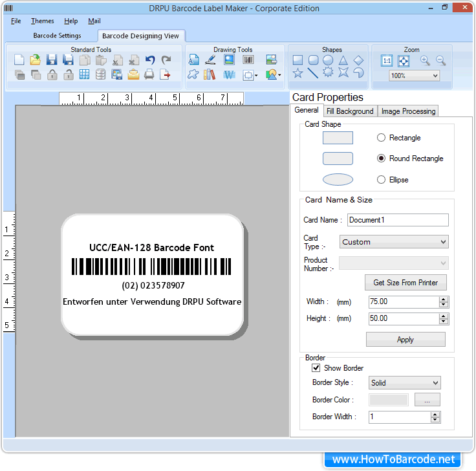Click the zoom in magnifier

[x=425, y=60]
